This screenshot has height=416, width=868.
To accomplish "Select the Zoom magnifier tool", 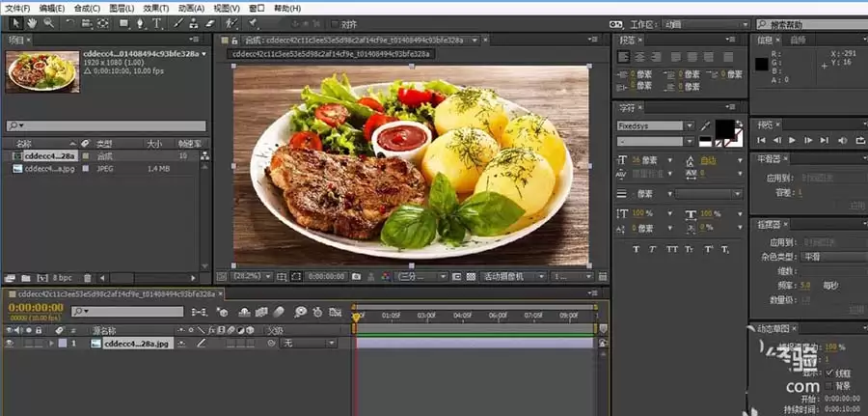I will click(x=49, y=23).
